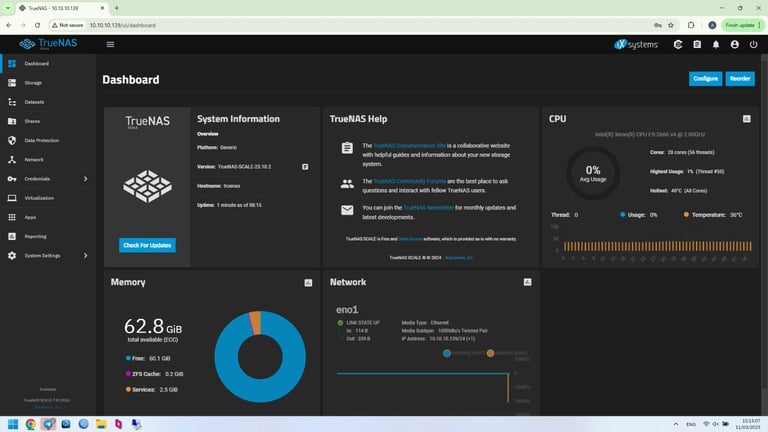Screen dimensions: 768x432
Task: Open TrueNAS Documentation Site link
Action: point(409,145)
